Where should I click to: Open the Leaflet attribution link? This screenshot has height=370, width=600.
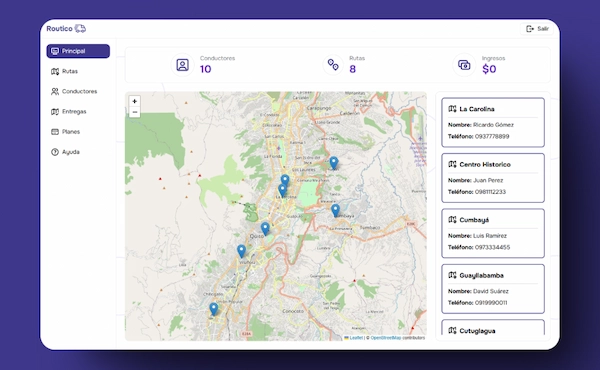tap(356, 338)
